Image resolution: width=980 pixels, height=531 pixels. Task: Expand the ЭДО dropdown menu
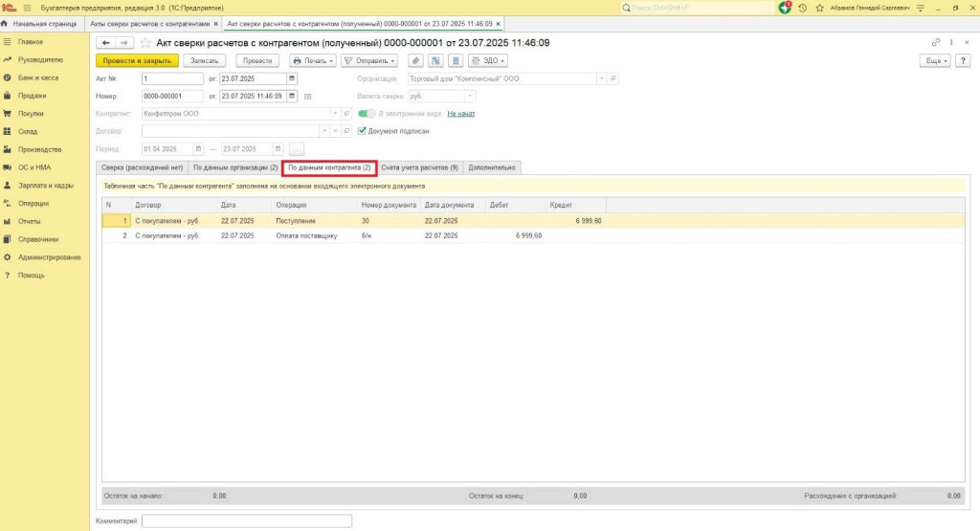[489, 60]
